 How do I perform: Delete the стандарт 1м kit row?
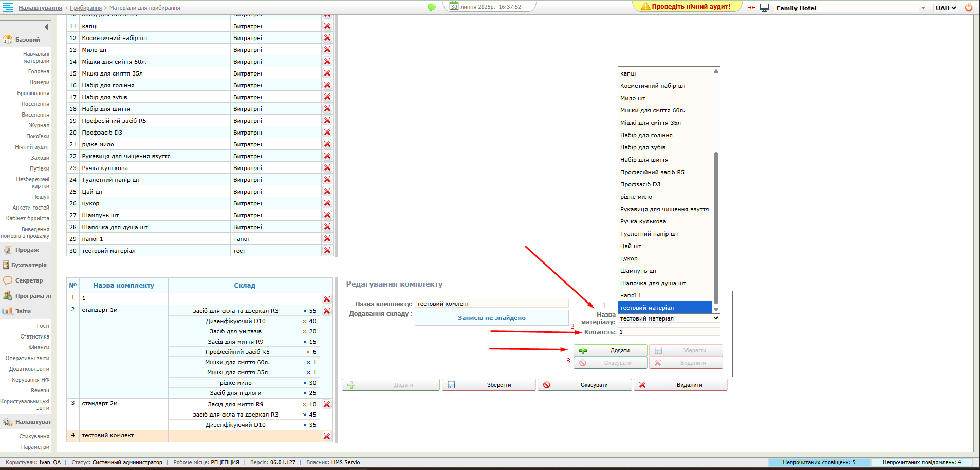(x=327, y=311)
